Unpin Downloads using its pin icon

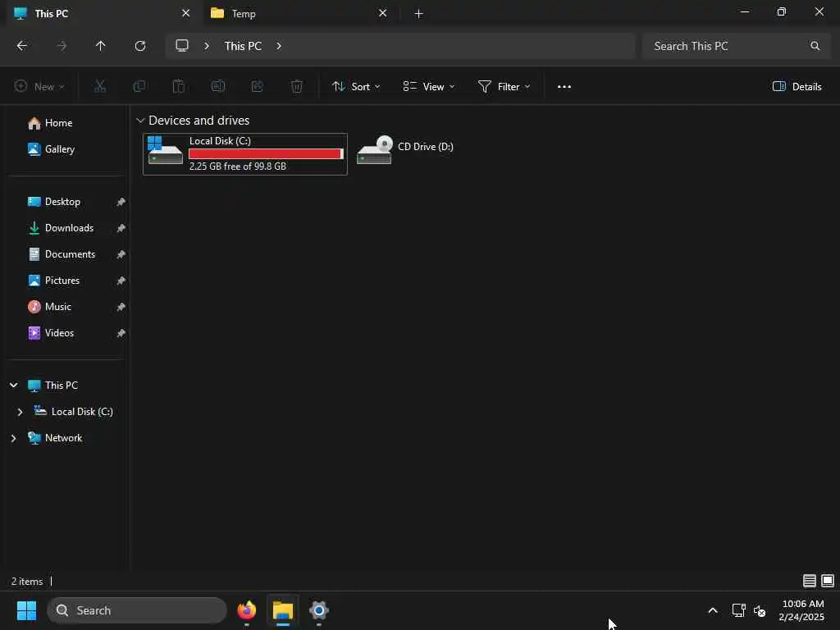point(121,228)
